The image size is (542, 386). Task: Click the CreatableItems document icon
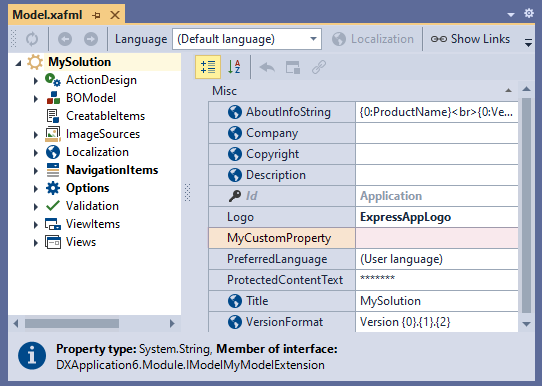[x=53, y=116]
